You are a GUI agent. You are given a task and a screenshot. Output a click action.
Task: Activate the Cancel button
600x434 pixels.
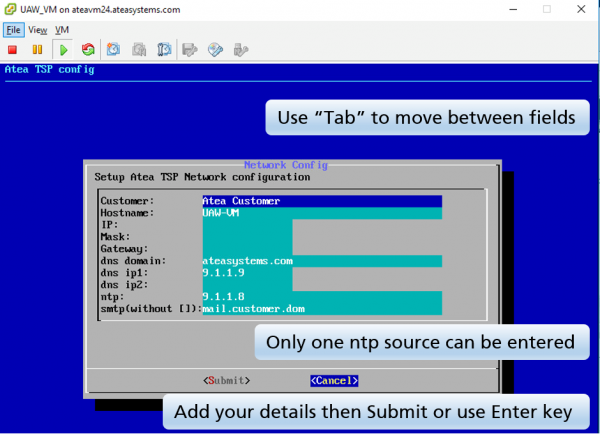[x=334, y=380]
